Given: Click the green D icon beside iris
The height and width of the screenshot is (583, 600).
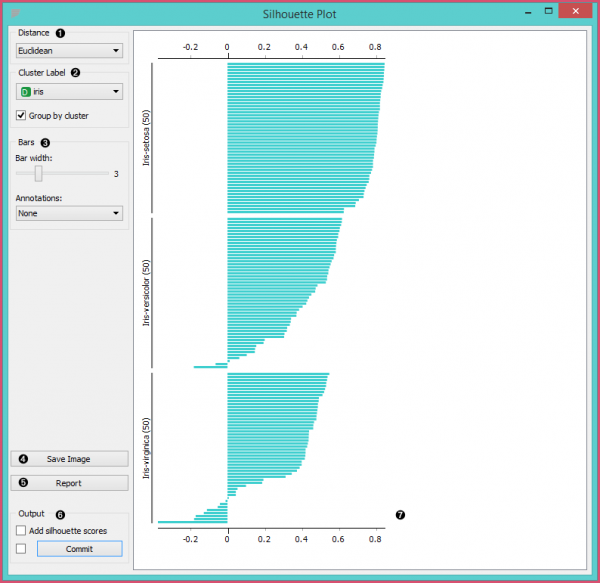Looking at the screenshot, I should pos(26,92).
